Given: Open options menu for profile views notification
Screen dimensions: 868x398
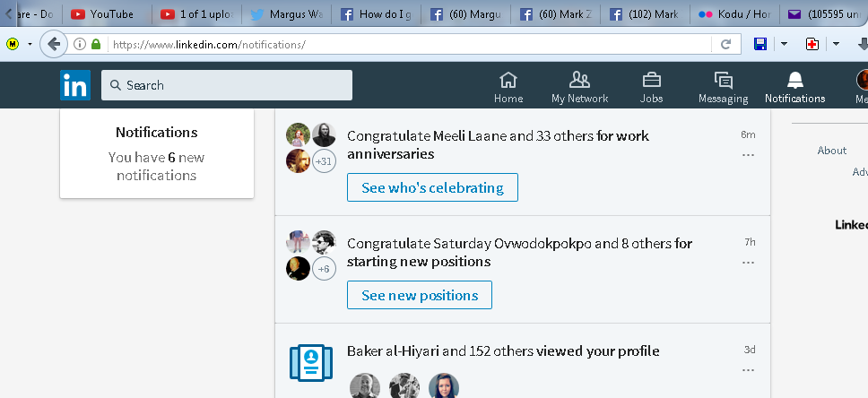Looking at the screenshot, I should [x=748, y=370].
